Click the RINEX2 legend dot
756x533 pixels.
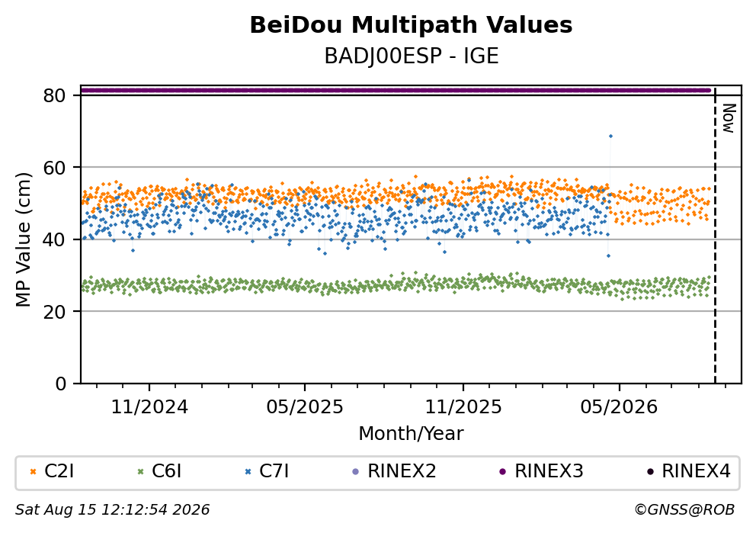(x=356, y=471)
